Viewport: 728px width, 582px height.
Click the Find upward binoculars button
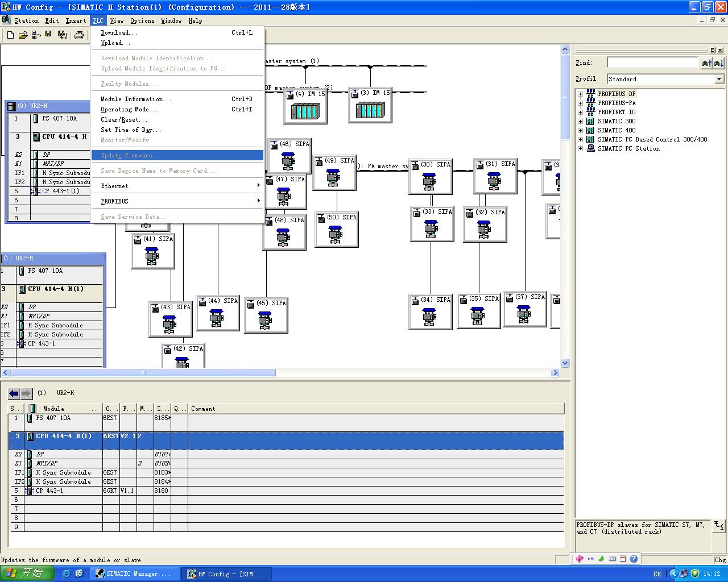point(706,63)
